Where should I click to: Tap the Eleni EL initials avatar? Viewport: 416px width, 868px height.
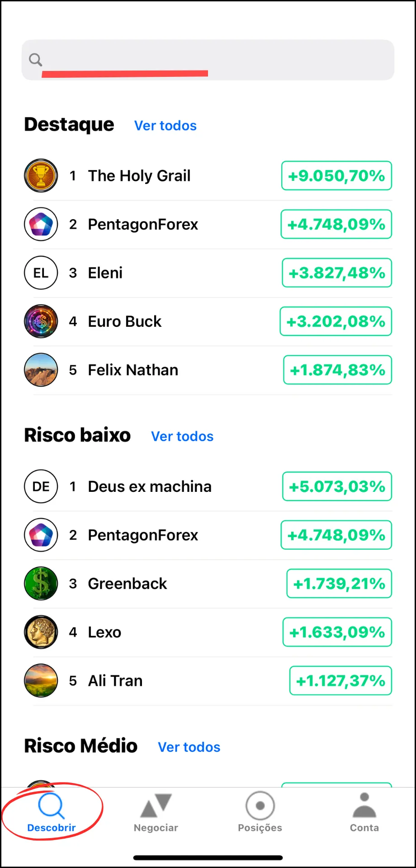(x=41, y=273)
